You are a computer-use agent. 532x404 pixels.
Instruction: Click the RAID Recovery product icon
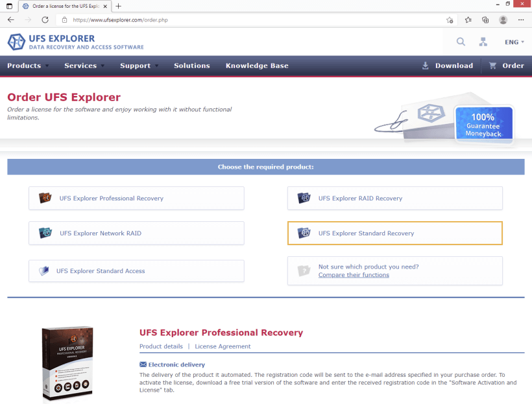[x=304, y=197]
